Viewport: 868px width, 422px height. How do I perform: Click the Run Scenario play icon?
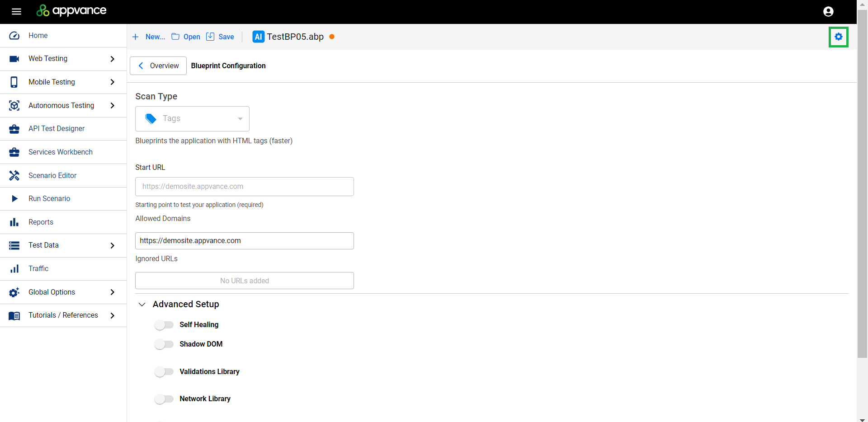tap(14, 199)
